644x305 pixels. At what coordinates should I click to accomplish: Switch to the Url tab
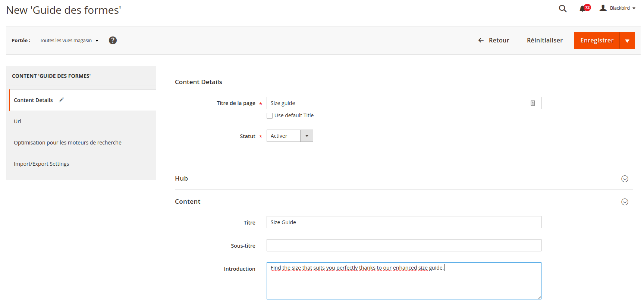tap(18, 121)
